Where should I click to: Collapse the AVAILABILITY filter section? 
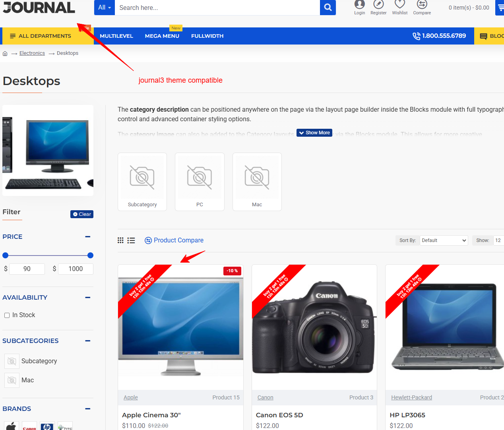88,297
